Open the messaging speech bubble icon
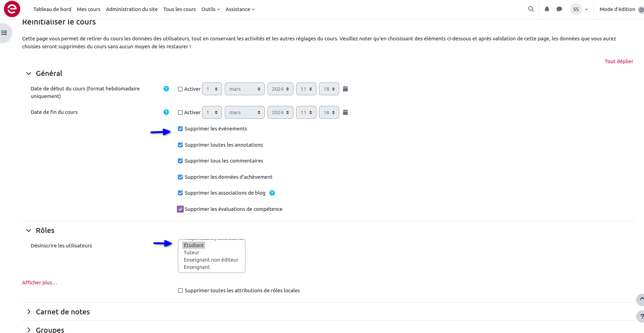This screenshot has width=644, height=333. (x=559, y=9)
